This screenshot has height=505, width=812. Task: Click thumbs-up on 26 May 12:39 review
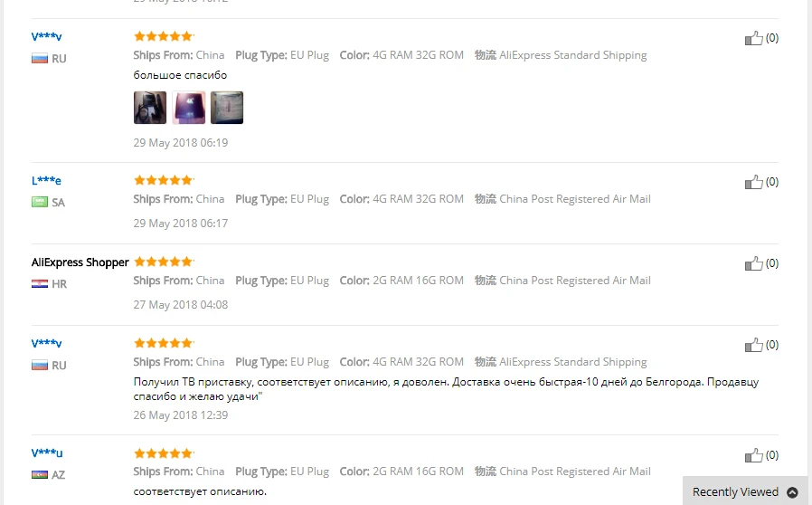tap(753, 345)
